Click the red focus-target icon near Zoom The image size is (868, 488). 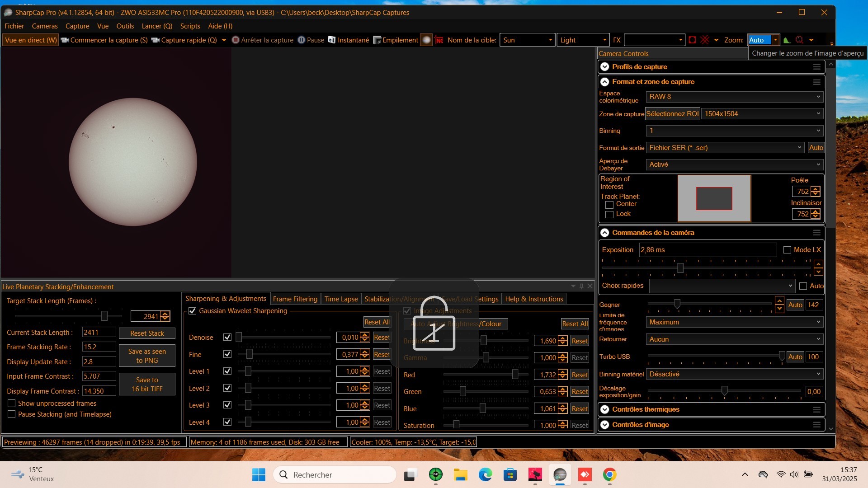(x=799, y=40)
